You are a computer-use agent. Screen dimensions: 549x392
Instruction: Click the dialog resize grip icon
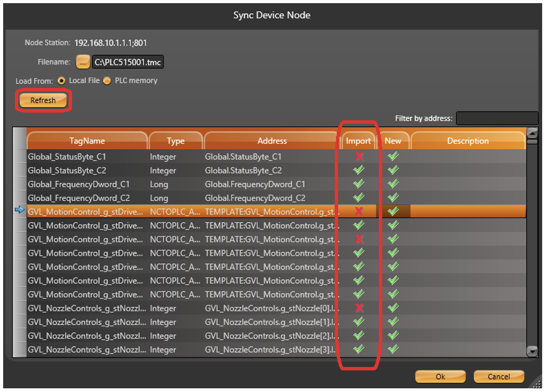pos(536,384)
